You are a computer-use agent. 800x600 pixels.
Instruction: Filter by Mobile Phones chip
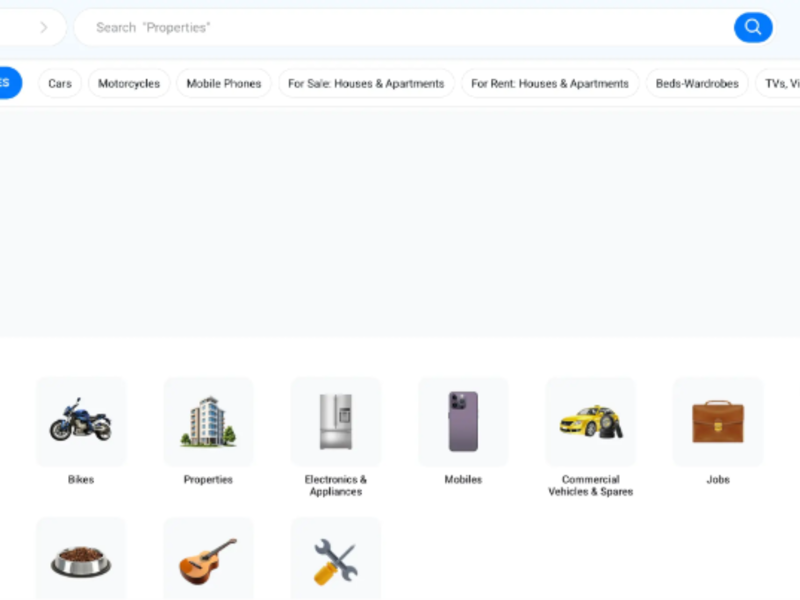click(x=224, y=83)
